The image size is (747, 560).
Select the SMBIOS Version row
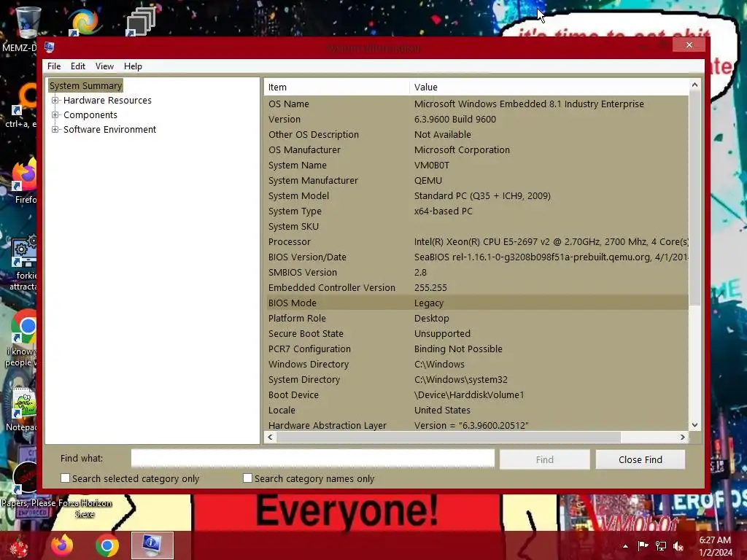(476, 273)
